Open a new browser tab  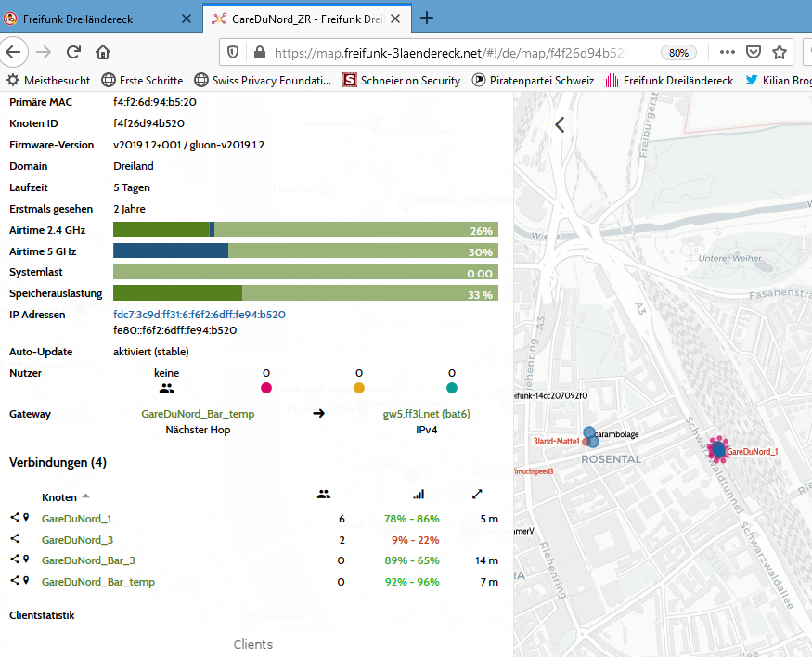click(x=427, y=19)
